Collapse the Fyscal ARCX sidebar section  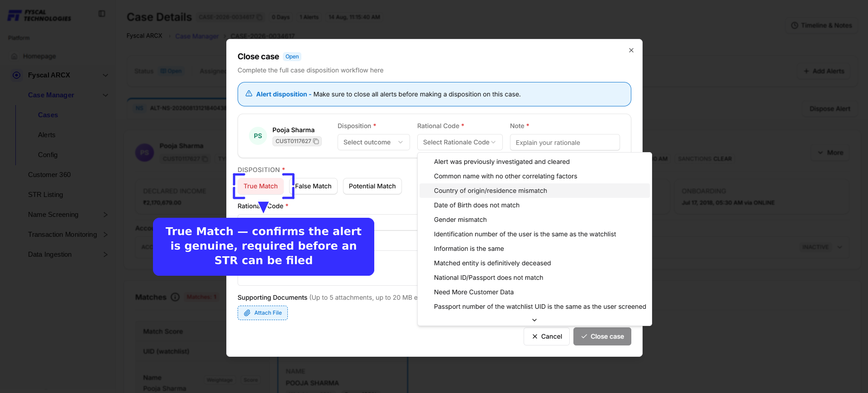tap(105, 75)
